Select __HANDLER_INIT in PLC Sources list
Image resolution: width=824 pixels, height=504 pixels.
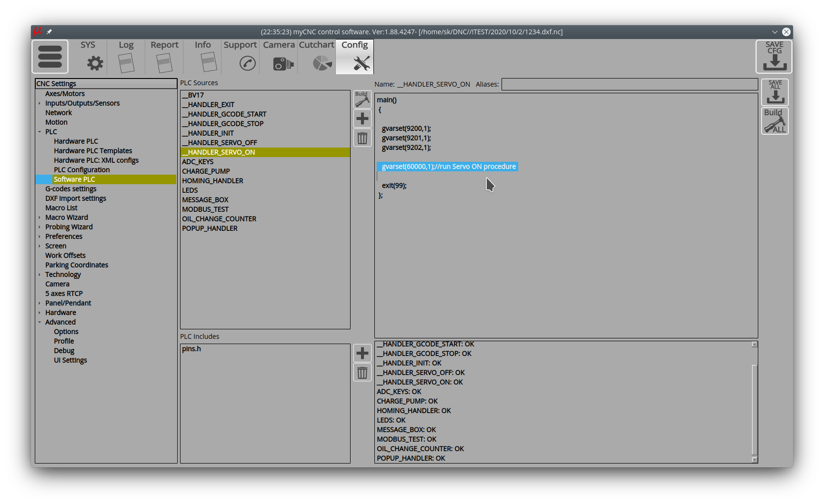208,133
